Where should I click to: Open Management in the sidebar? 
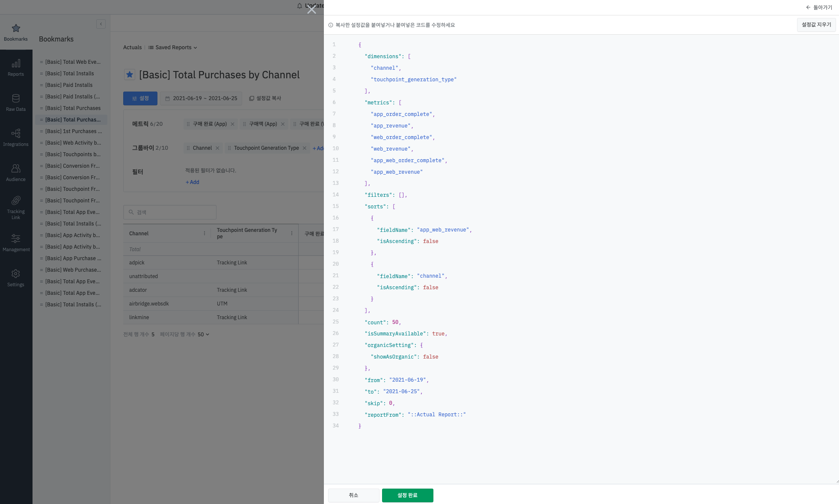pyautogui.click(x=16, y=243)
